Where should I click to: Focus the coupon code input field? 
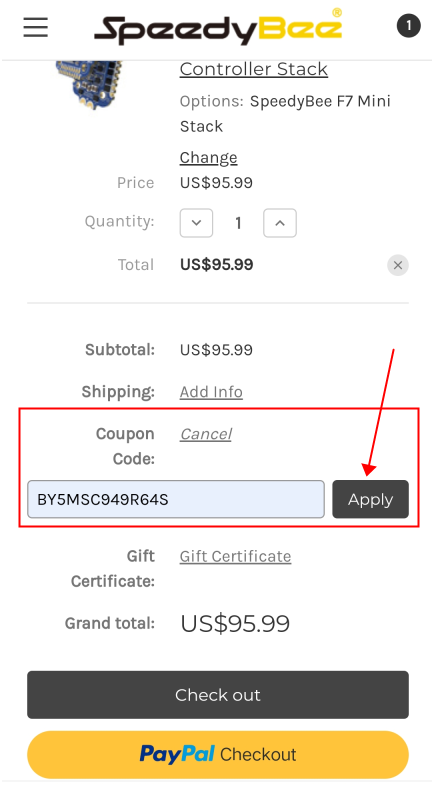click(x=176, y=499)
